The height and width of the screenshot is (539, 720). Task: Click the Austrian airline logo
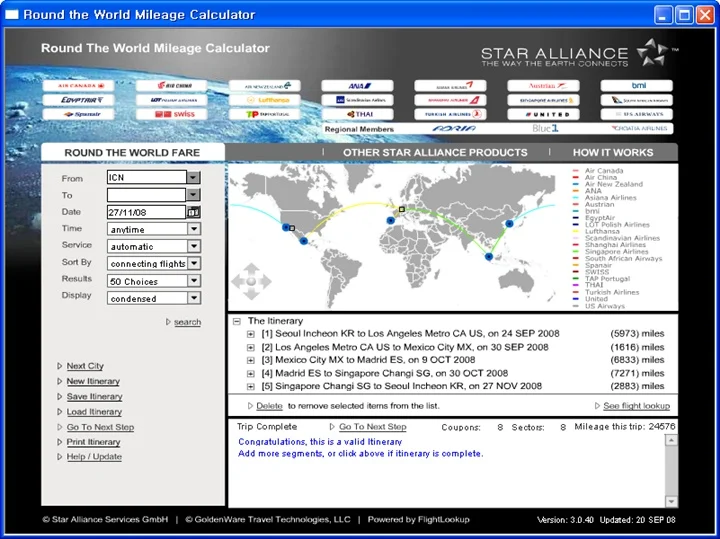click(x=544, y=85)
